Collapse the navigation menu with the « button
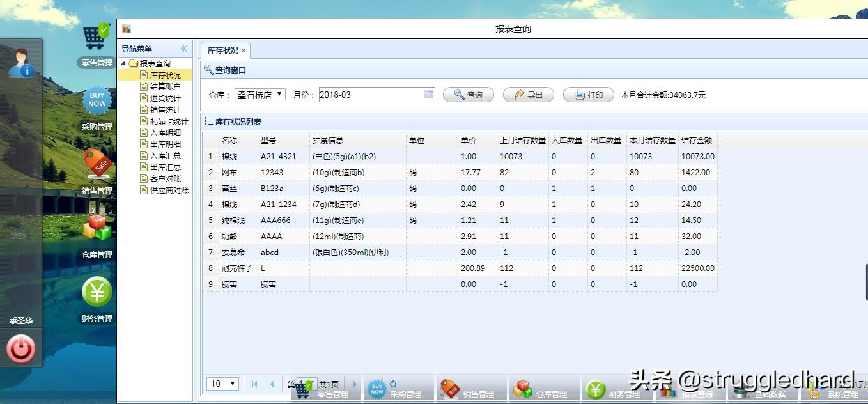 (x=183, y=49)
